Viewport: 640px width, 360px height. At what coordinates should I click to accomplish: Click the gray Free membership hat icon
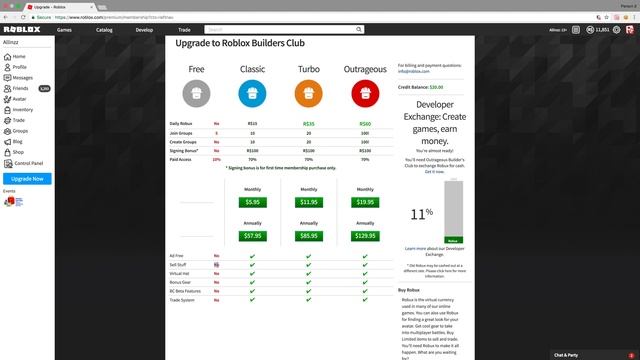point(196,93)
